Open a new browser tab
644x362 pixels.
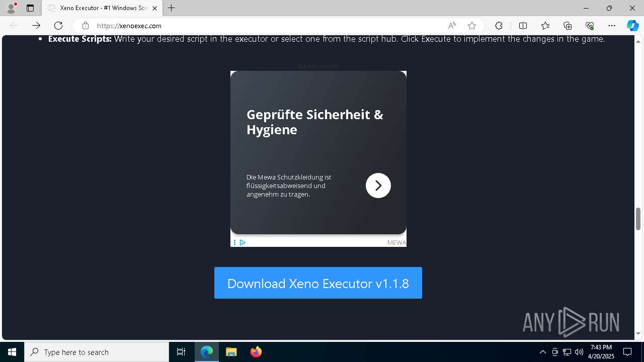[172, 8]
